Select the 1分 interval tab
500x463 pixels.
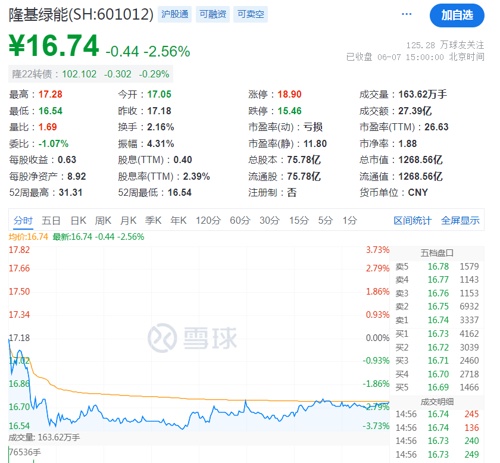click(350, 221)
